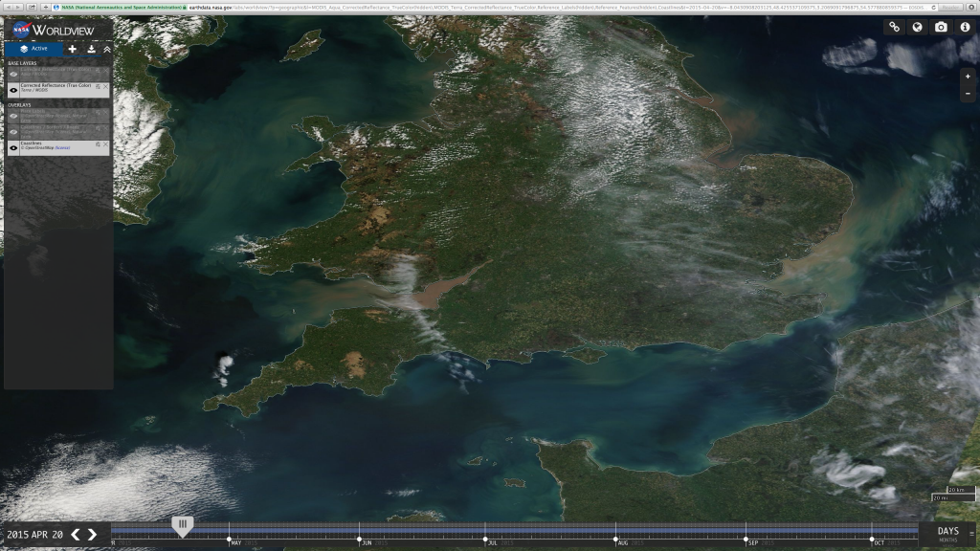
Task: Collapse the timeline with right-edge handle
Action: (x=972, y=534)
